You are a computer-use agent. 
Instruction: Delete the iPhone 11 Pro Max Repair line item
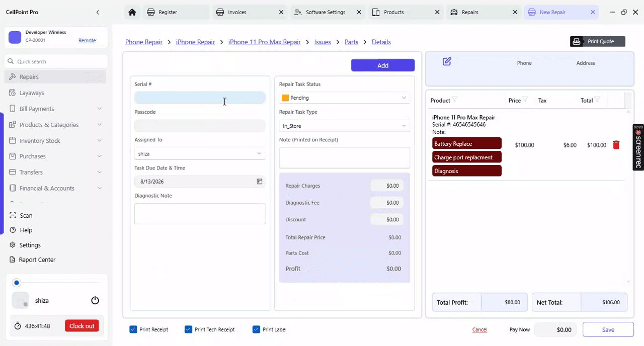click(x=616, y=145)
